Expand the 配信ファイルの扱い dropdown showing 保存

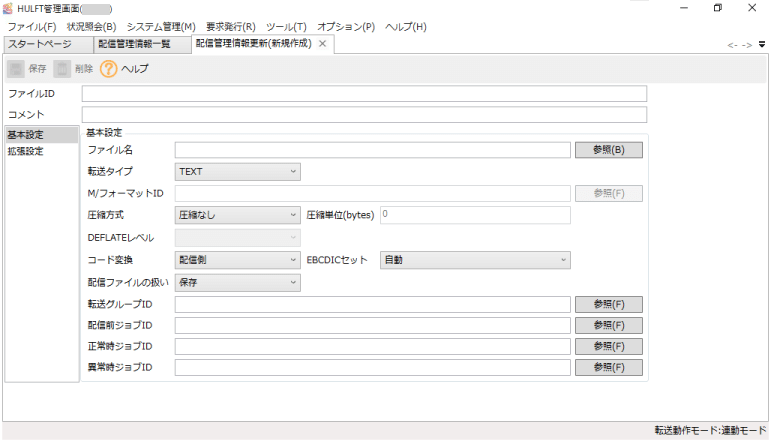(x=237, y=282)
